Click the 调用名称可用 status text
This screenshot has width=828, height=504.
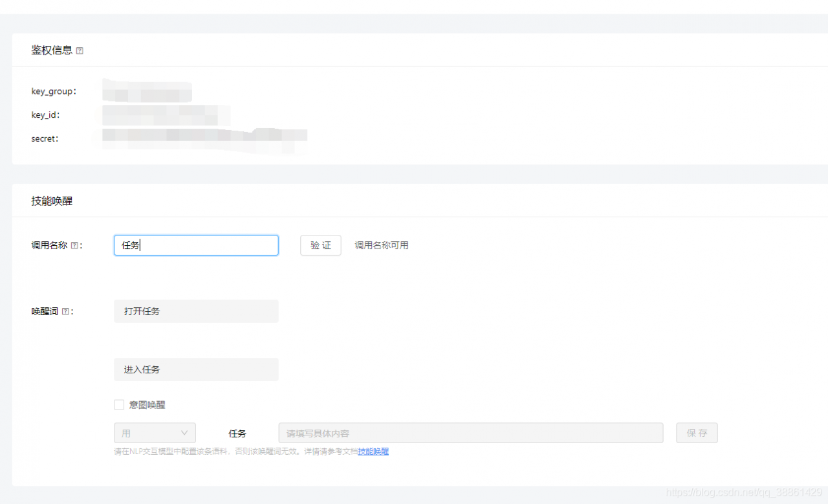[x=382, y=245]
